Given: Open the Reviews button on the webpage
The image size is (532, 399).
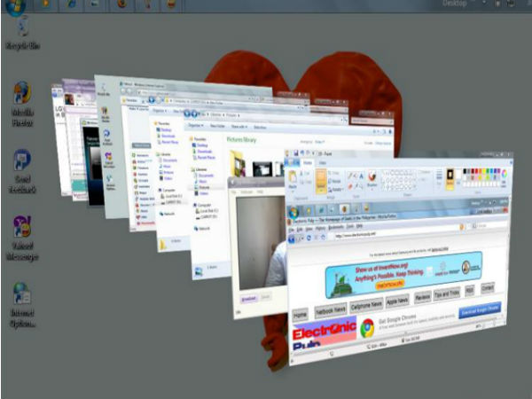Looking at the screenshot, I should click(x=423, y=296).
